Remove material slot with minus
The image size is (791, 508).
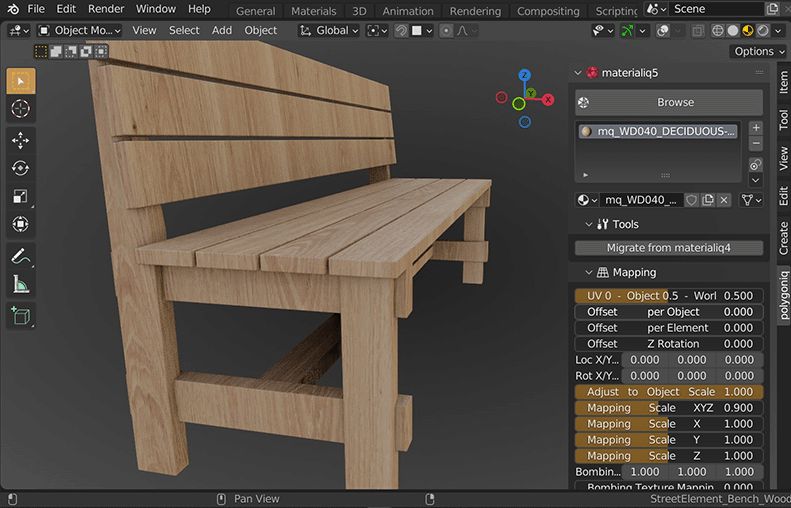(756, 143)
